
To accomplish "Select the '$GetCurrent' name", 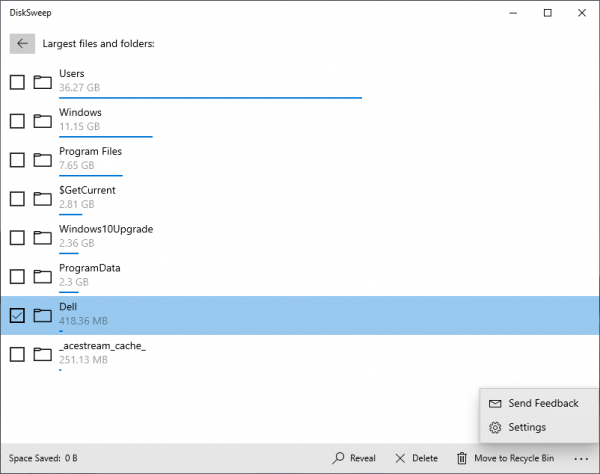I will coord(87,190).
